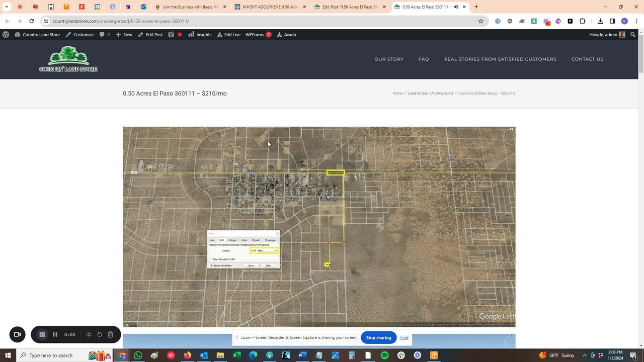The height and width of the screenshot is (362, 644).
Task: Click the taskbar search box
Action: 65,355
